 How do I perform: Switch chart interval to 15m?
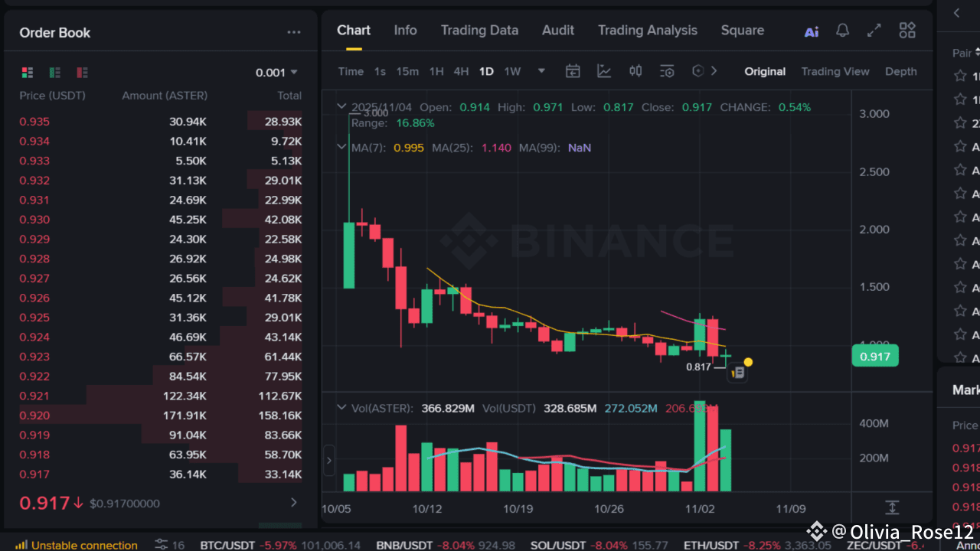tap(407, 71)
